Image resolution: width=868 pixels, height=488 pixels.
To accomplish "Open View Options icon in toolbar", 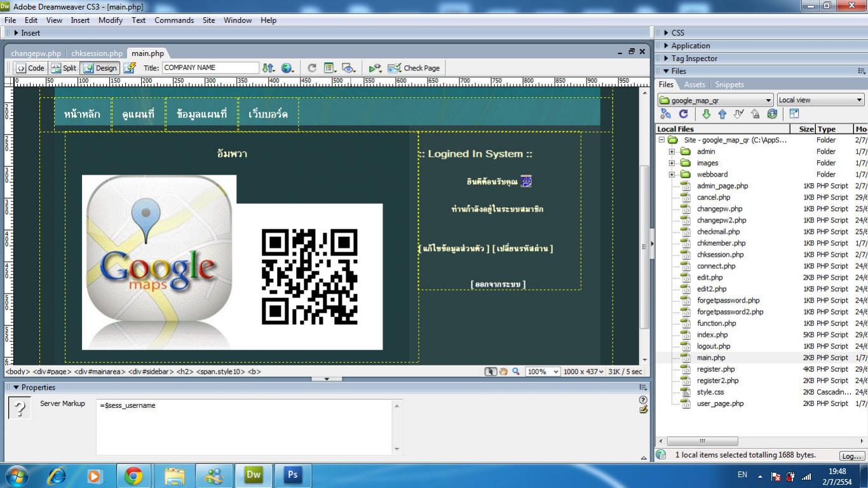I will tap(330, 68).
